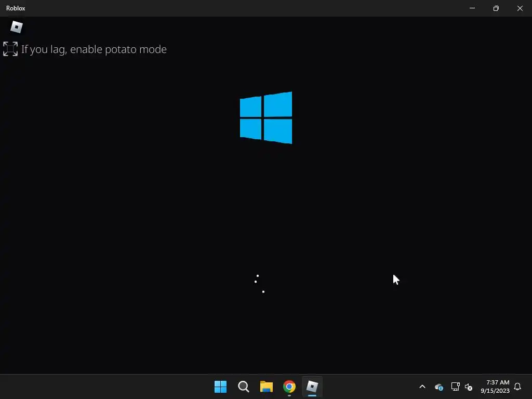Toggle fullscreen with the expand icon

(x=10, y=49)
